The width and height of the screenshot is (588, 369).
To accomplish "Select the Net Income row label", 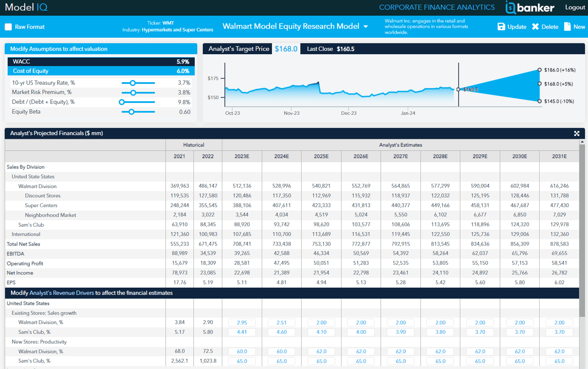I will [20, 273].
